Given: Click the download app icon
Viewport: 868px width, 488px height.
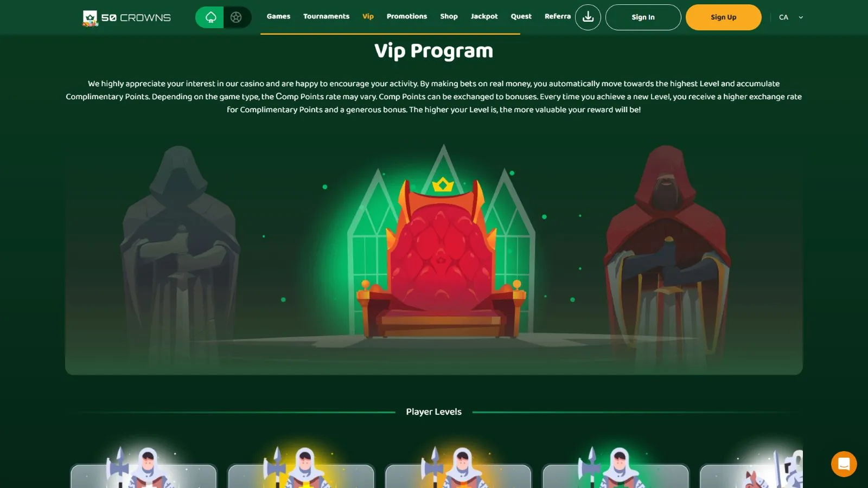Looking at the screenshot, I should (x=588, y=17).
